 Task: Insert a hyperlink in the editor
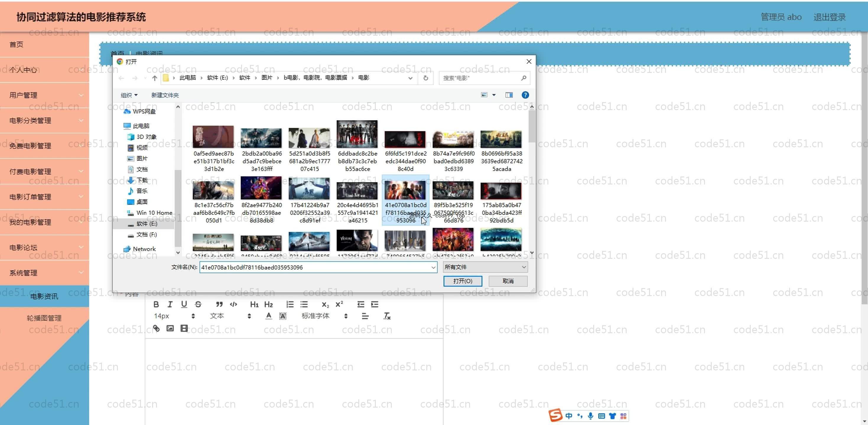click(156, 328)
